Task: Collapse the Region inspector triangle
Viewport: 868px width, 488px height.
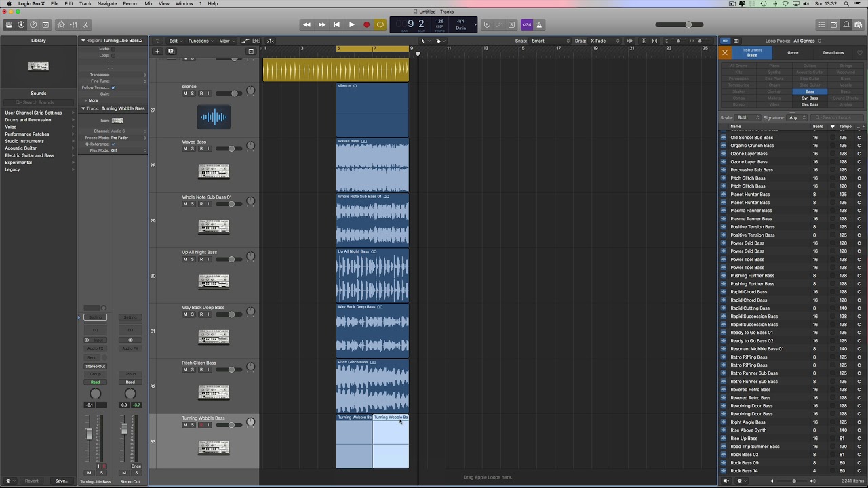Action: tap(83, 41)
